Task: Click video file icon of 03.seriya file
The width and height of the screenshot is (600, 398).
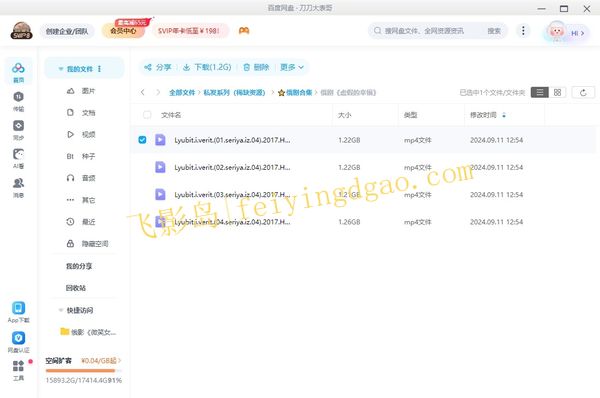Action: (x=160, y=194)
